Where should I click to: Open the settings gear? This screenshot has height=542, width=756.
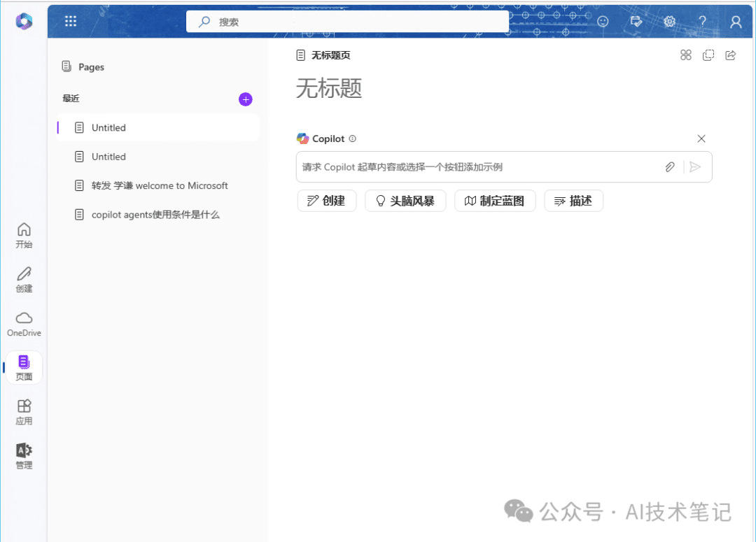[669, 21]
